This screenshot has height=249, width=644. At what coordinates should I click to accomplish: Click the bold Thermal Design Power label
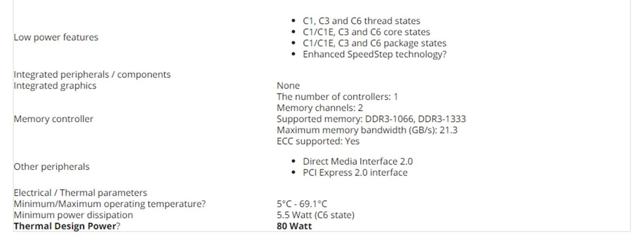65,226
